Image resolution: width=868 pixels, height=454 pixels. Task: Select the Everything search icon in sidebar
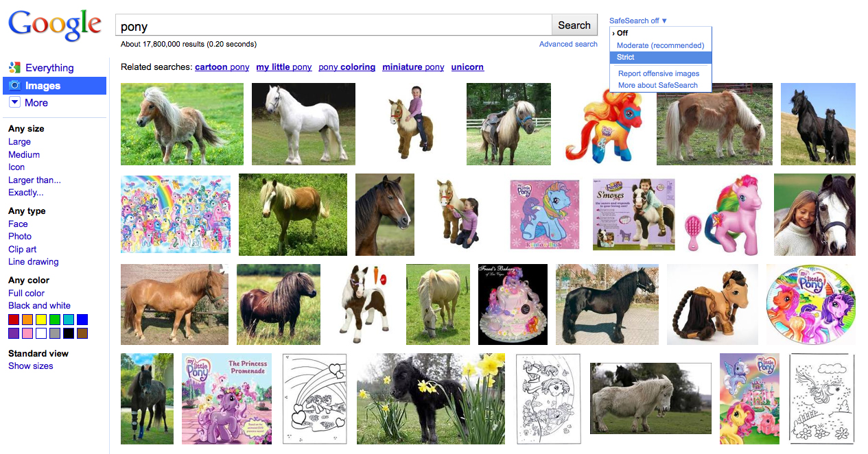(x=14, y=67)
